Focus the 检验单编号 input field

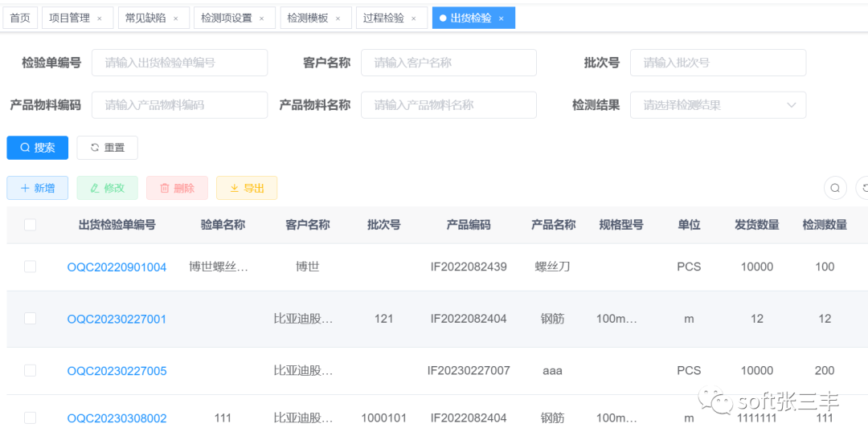tap(179, 63)
